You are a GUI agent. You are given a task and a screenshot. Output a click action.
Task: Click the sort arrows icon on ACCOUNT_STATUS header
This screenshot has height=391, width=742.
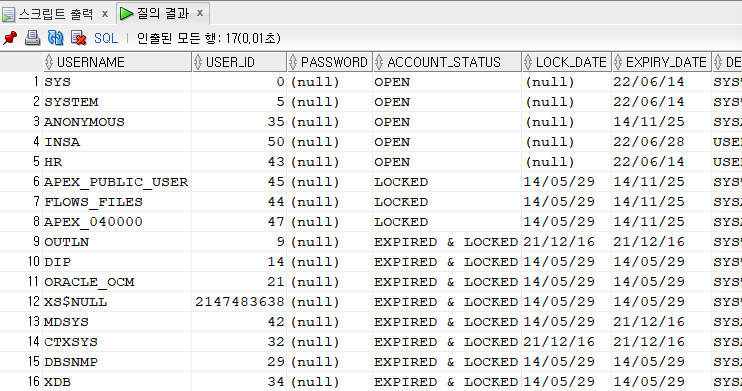(x=379, y=62)
